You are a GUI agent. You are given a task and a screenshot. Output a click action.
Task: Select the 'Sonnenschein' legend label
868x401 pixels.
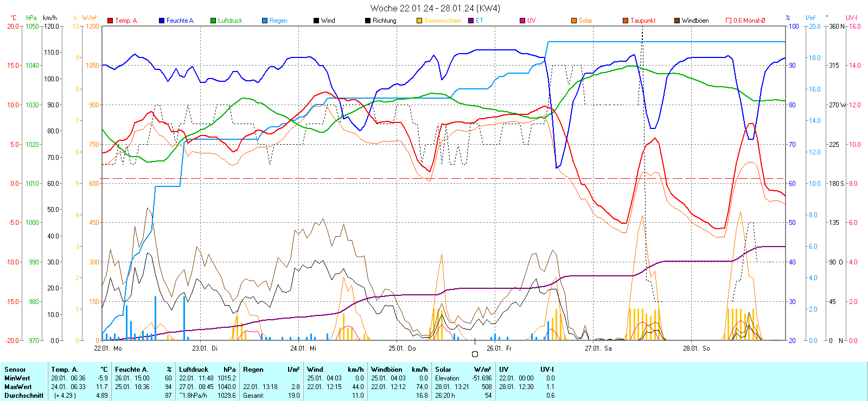click(x=443, y=21)
